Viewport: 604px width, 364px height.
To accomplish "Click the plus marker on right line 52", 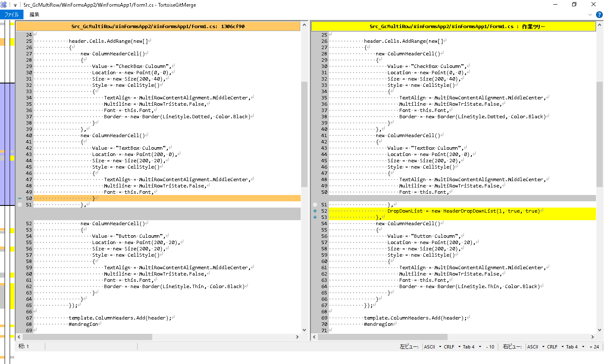I will click(x=315, y=211).
